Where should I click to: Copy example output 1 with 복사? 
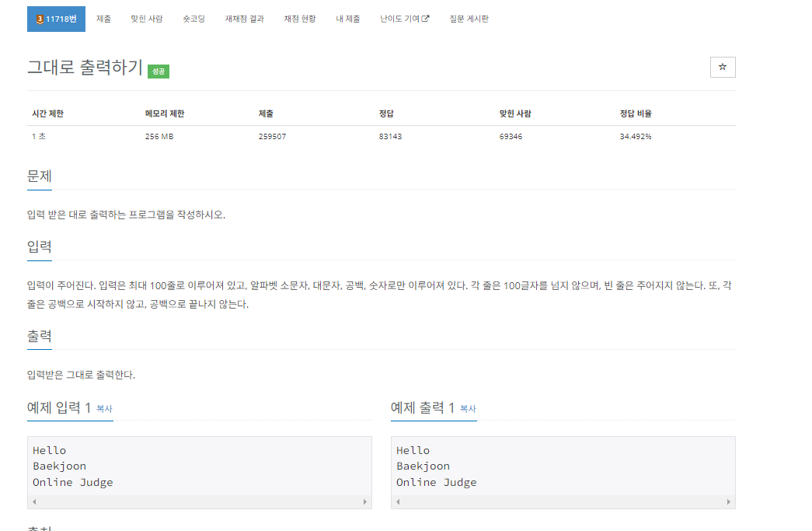click(468, 409)
